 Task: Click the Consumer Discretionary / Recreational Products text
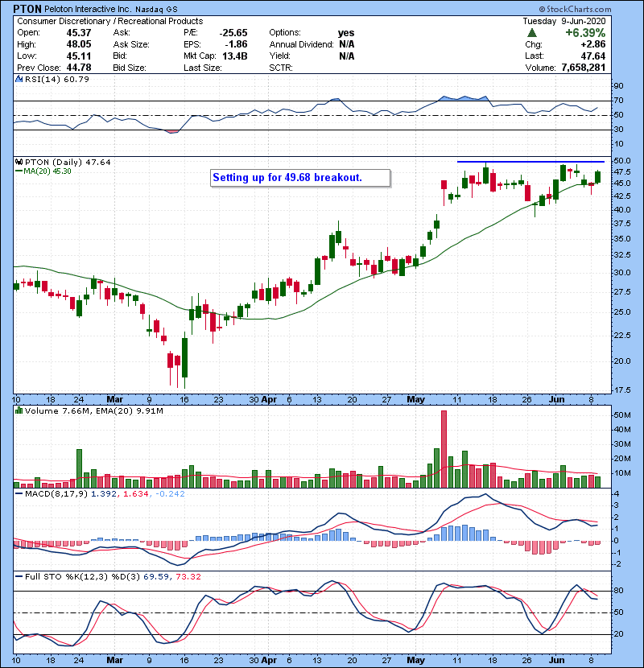[110, 21]
